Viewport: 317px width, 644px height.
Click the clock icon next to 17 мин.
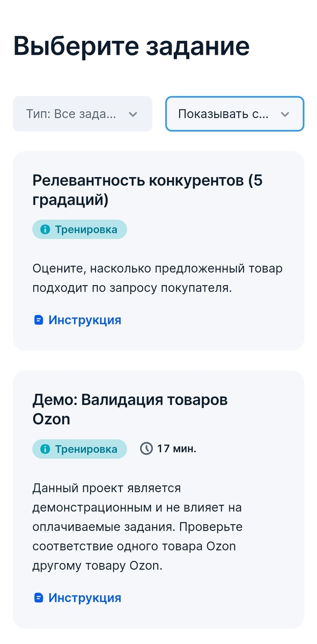click(x=146, y=449)
